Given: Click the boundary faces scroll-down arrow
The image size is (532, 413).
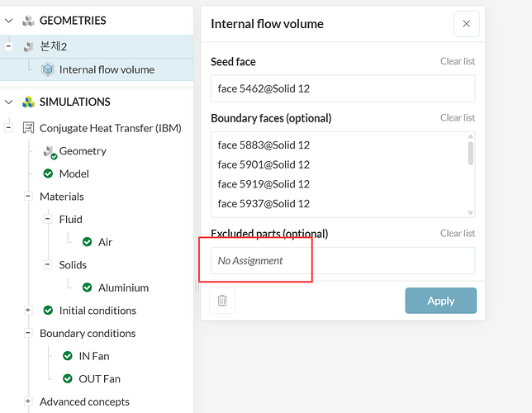Looking at the screenshot, I should pyautogui.click(x=471, y=213).
